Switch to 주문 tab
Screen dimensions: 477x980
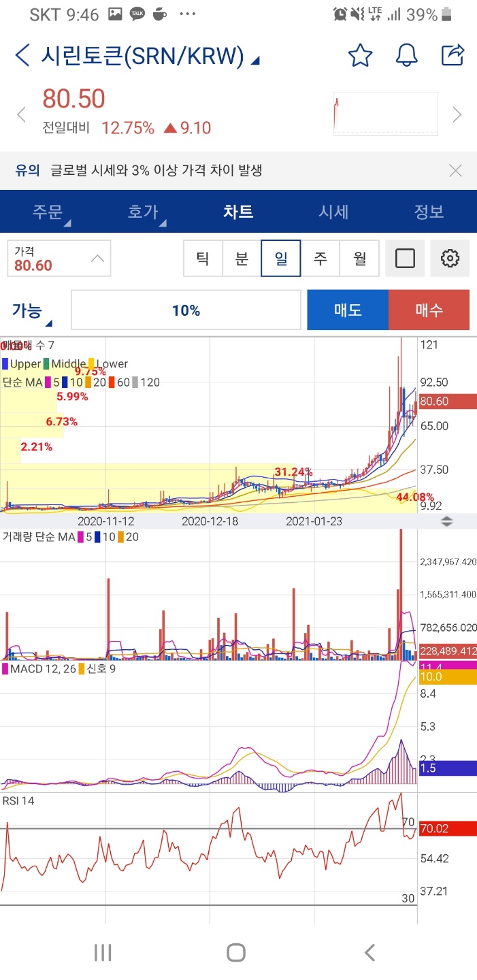click(x=48, y=211)
